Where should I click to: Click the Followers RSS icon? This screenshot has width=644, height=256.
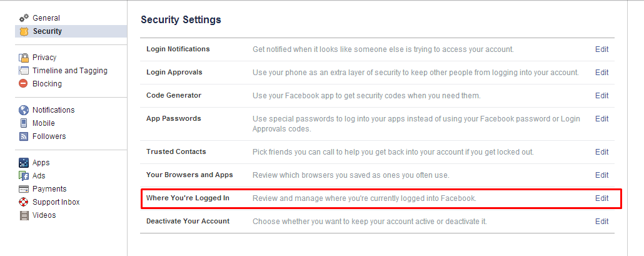pos(24,136)
